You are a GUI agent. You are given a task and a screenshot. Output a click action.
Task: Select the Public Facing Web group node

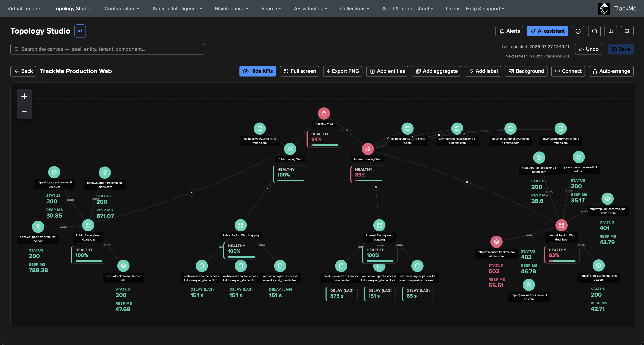pos(290,149)
